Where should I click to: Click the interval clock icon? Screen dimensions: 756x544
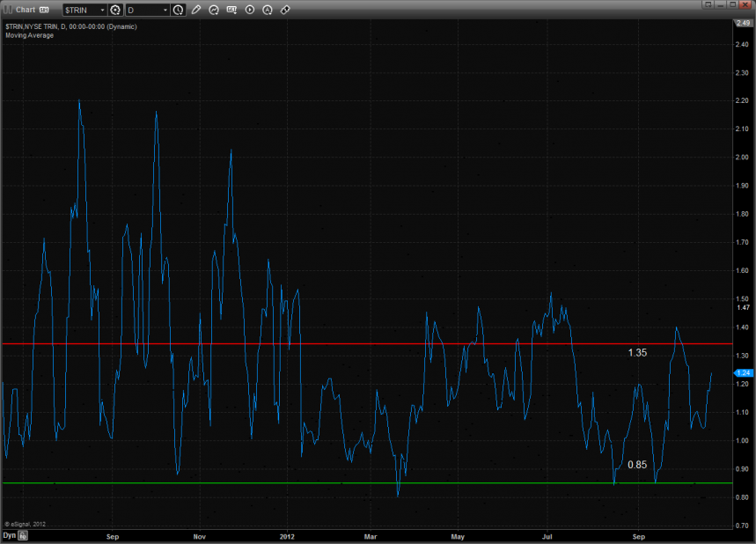(179, 10)
